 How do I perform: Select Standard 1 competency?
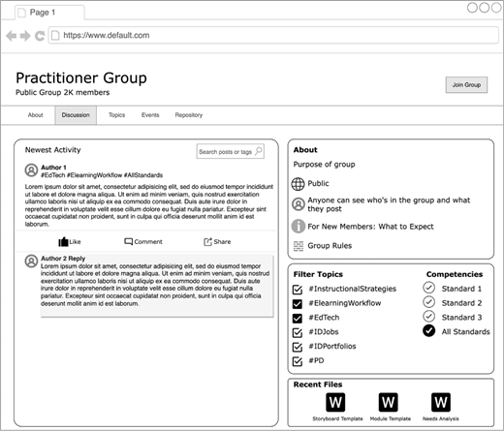[428, 288]
